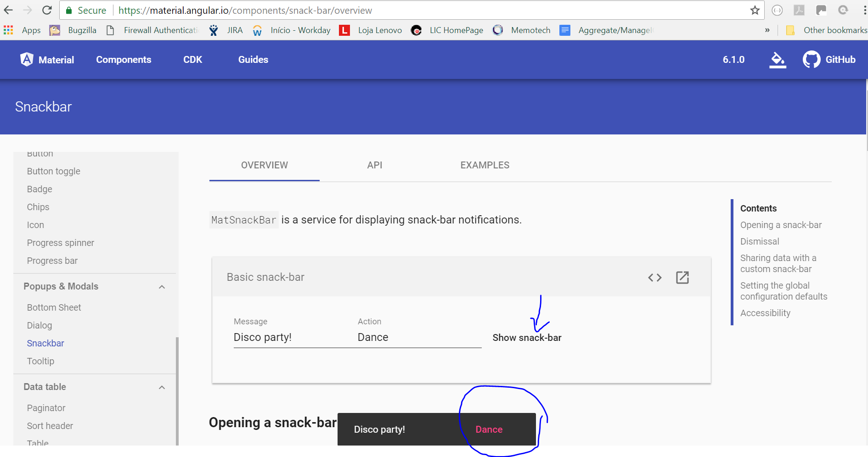Screen dimensions: 868x457
Task: Go back using browser back arrow
Action: 9,10
